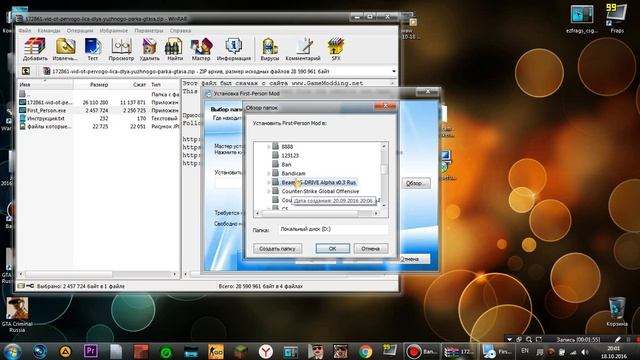
Task: Click Отмена in the folder browse dialog
Action: [370, 249]
